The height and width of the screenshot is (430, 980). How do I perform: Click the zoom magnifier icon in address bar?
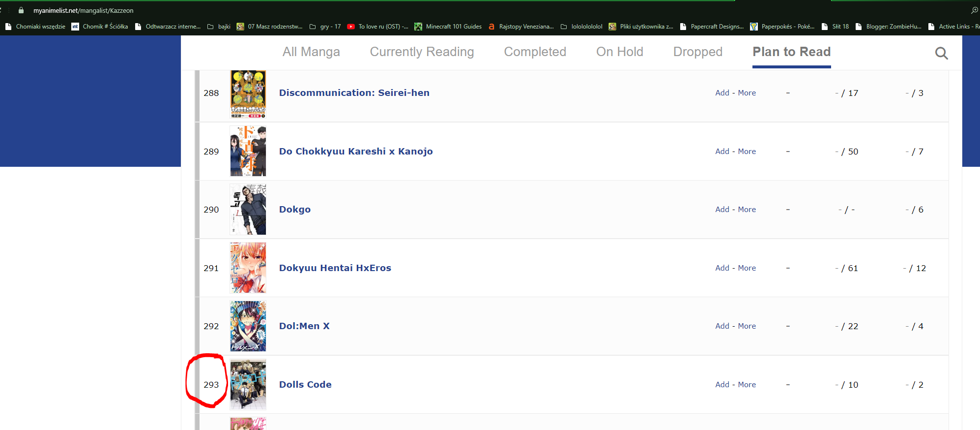pos(974,10)
